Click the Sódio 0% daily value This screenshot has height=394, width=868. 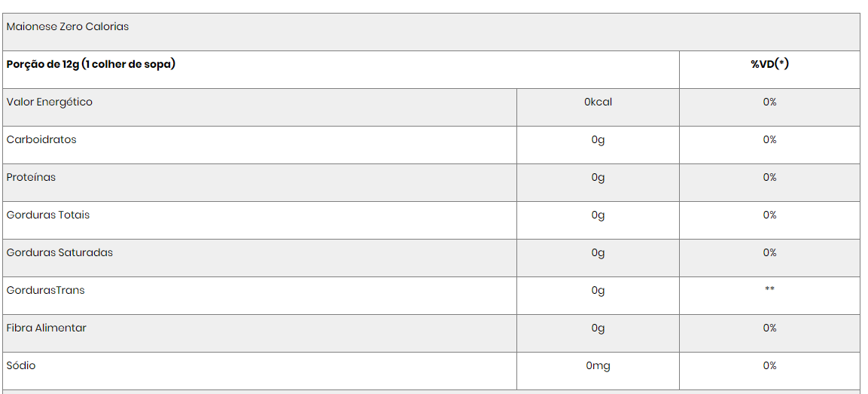[769, 365]
